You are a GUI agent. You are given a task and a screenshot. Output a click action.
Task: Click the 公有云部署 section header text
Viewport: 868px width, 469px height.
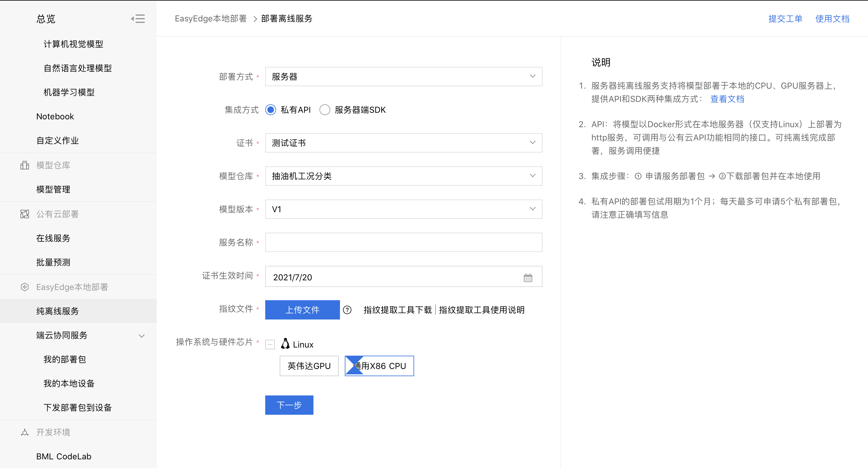coord(57,214)
